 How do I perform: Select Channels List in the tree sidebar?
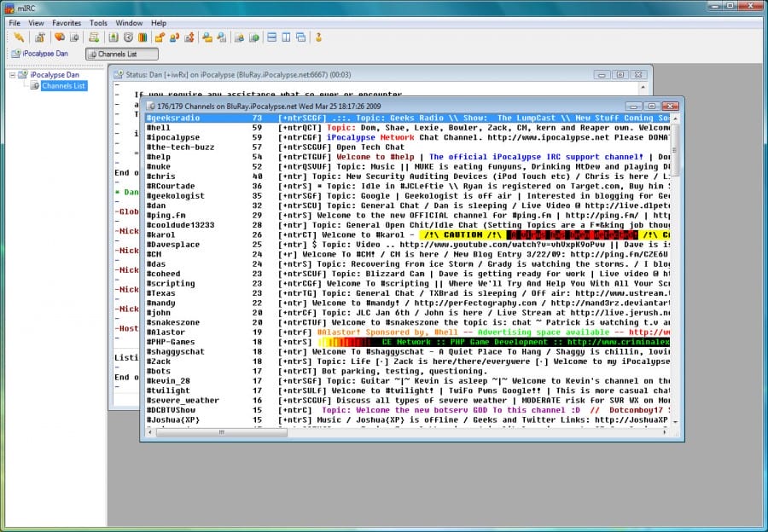tap(63, 86)
